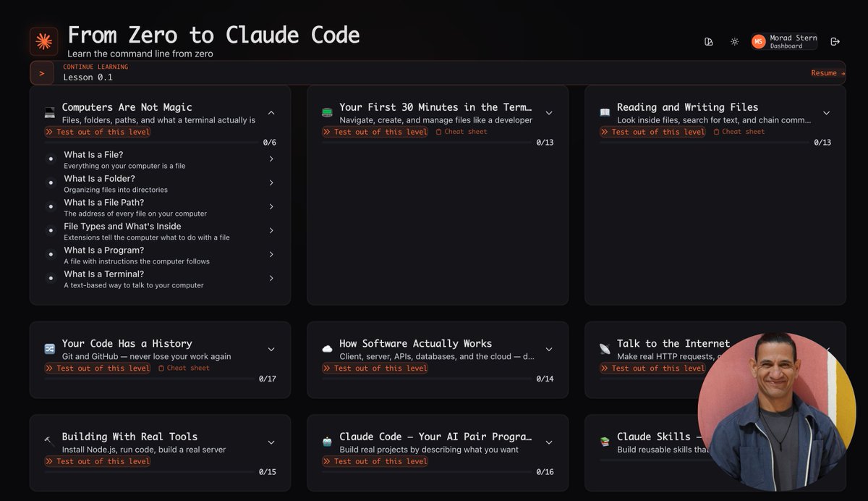The image size is (868, 501).
Task: Click the hammer icon on Building With Real Tools
Action: tap(49, 442)
